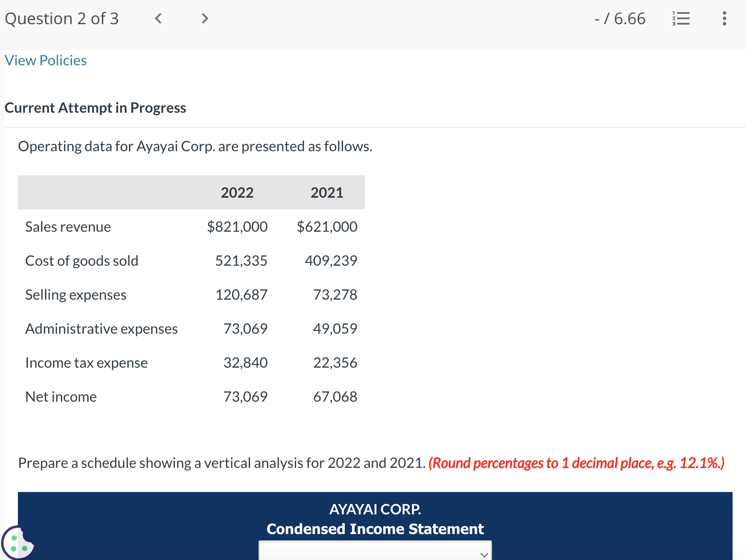Click the AYAYAI CORP. banner title
The width and height of the screenshot is (746, 560).
(375, 509)
